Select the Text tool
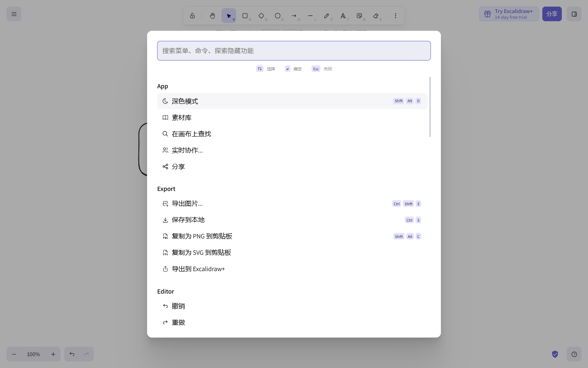The height and width of the screenshot is (368, 588). 343,16
